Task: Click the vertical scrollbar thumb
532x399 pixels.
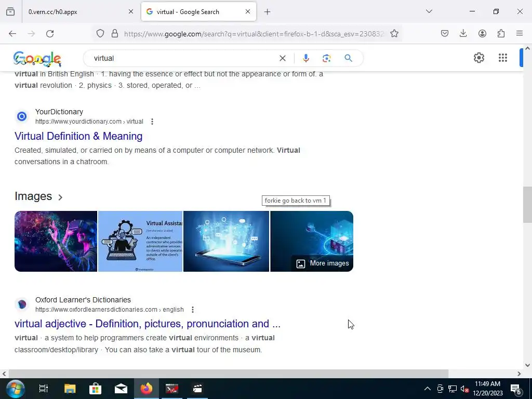Action: point(527,205)
